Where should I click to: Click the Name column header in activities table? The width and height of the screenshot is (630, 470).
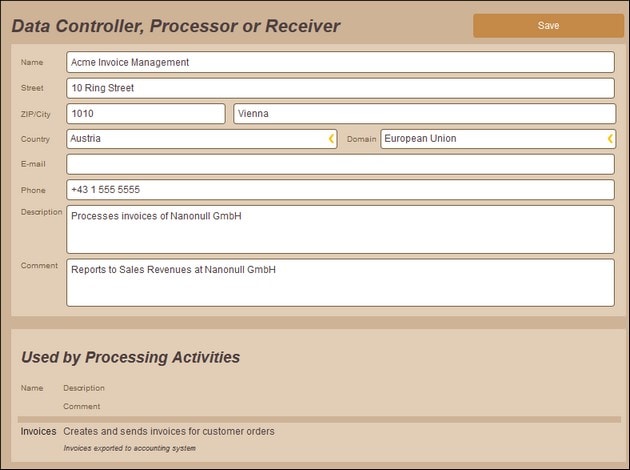click(x=32, y=388)
